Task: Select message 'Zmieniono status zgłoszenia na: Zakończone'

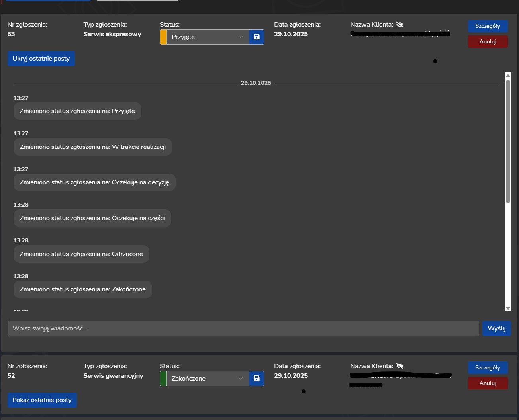Action: point(83,289)
